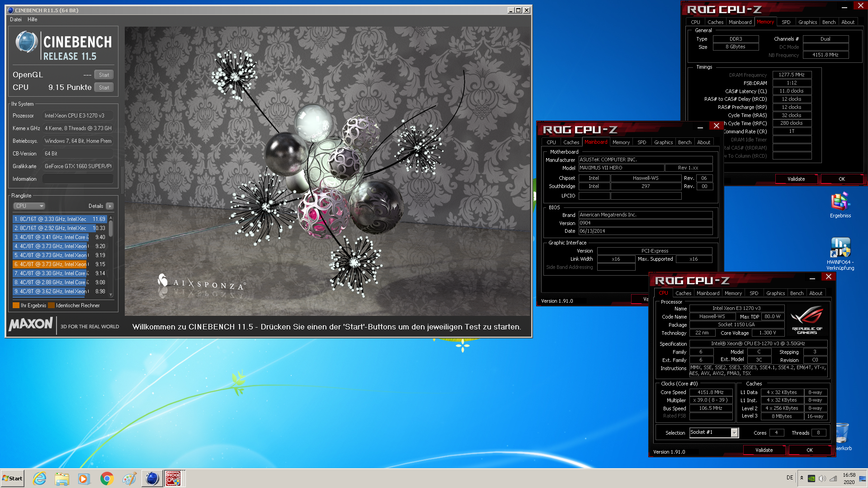Open Google Chrome from the taskbar
The width and height of the screenshot is (868, 488).
107,479
